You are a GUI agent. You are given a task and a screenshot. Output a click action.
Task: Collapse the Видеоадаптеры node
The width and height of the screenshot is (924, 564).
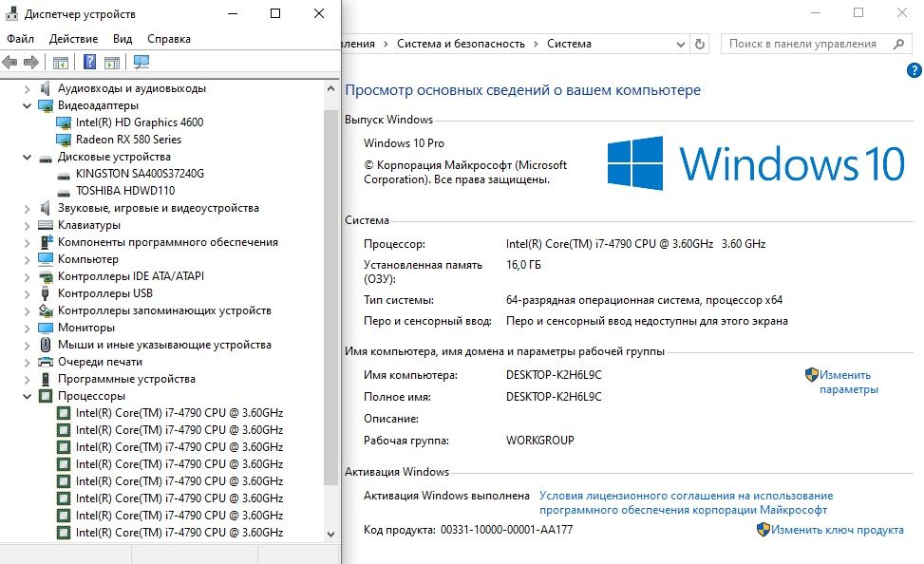[28, 106]
